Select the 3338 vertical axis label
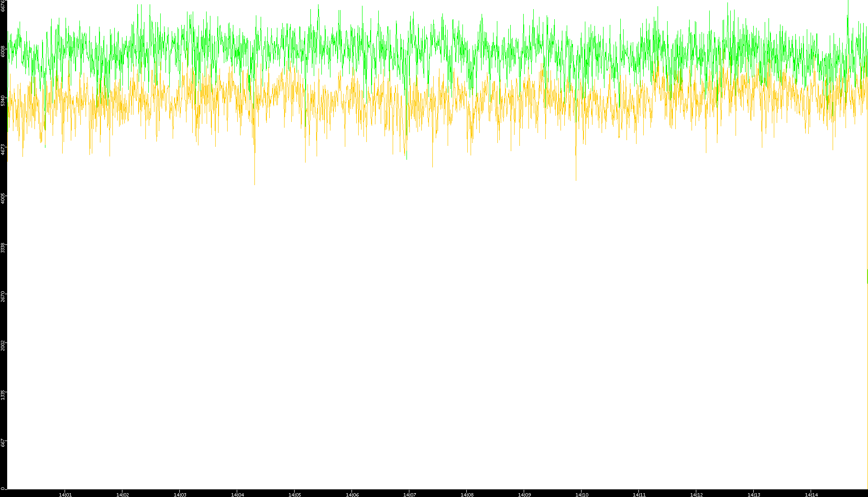This screenshot has height=497, width=868. (x=3, y=247)
